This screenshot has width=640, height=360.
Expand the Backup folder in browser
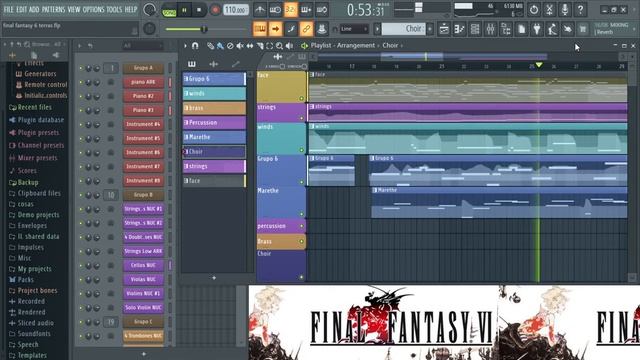point(24,182)
